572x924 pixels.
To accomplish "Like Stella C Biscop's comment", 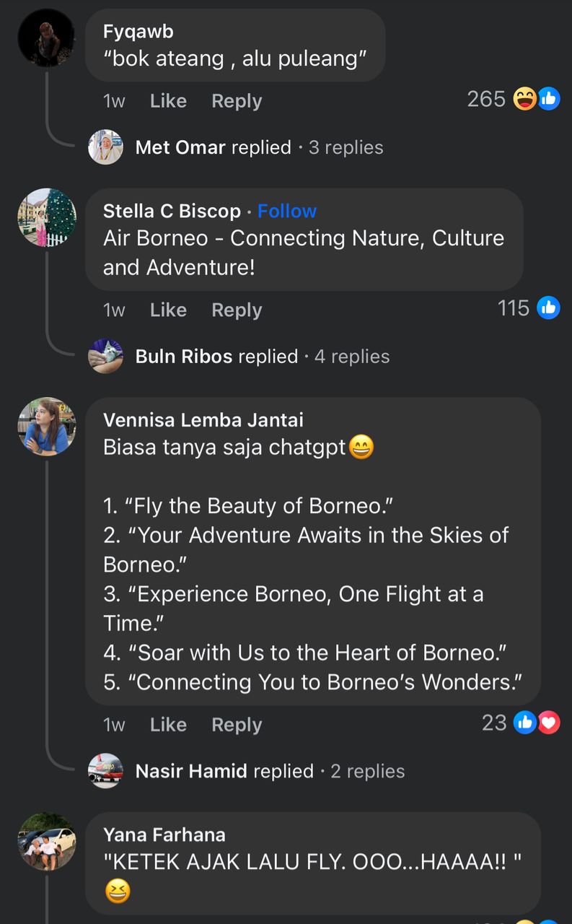I will point(168,310).
